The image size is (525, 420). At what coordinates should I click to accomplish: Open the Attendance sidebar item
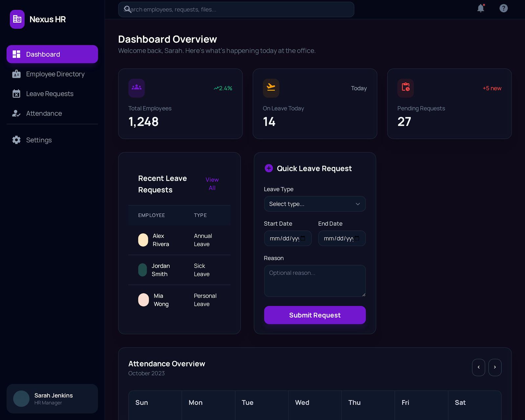[44, 114]
